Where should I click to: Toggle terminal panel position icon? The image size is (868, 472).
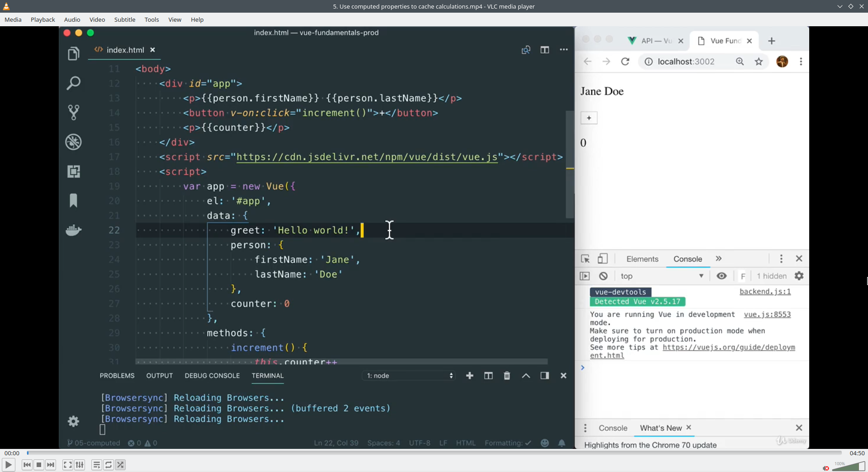pos(545,376)
